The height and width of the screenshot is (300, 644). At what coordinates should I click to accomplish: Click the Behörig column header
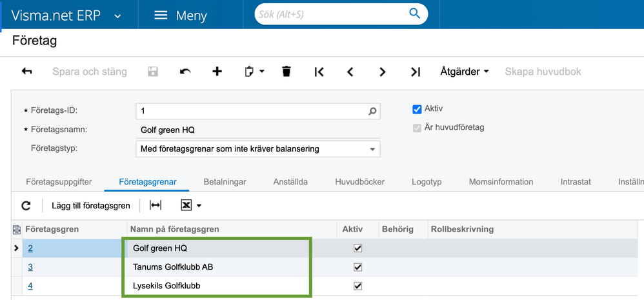[403, 230]
